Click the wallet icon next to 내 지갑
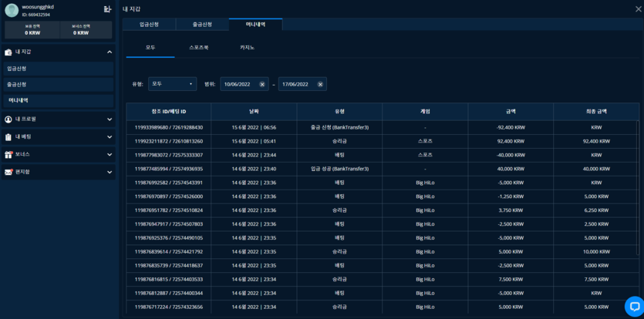Screen dimensions: 644x319 8,52
